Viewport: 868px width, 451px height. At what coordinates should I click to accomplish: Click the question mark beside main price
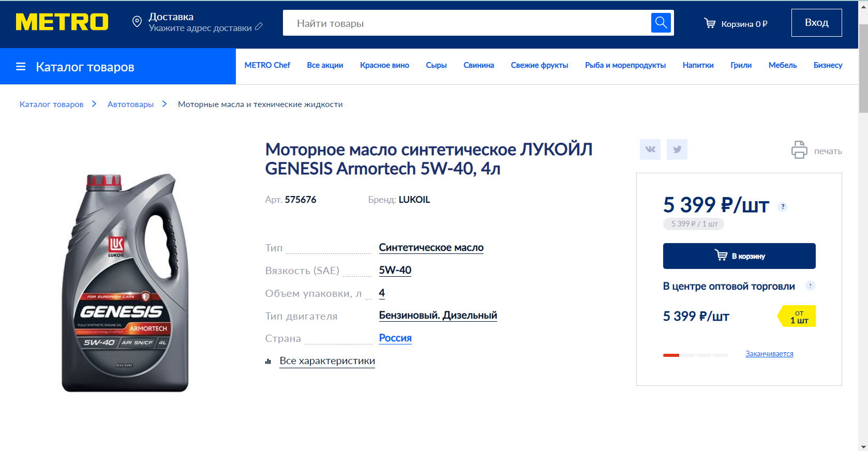(783, 207)
